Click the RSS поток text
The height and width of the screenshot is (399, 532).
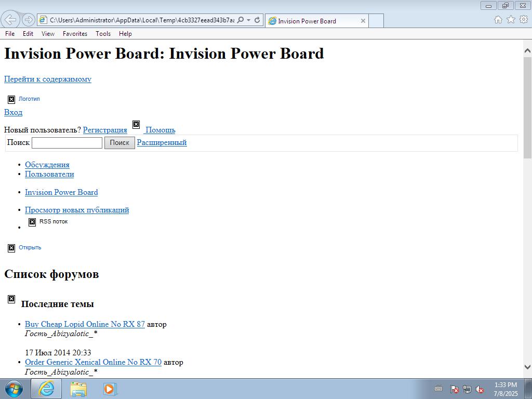coord(54,221)
